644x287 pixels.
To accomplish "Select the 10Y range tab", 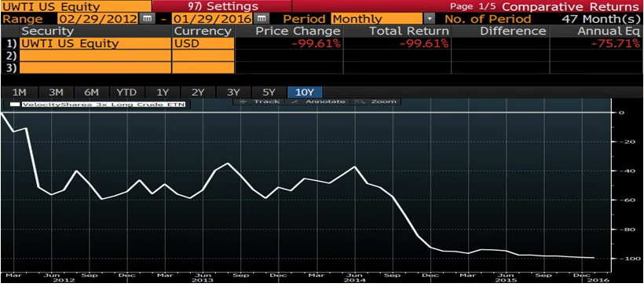I will (305, 93).
